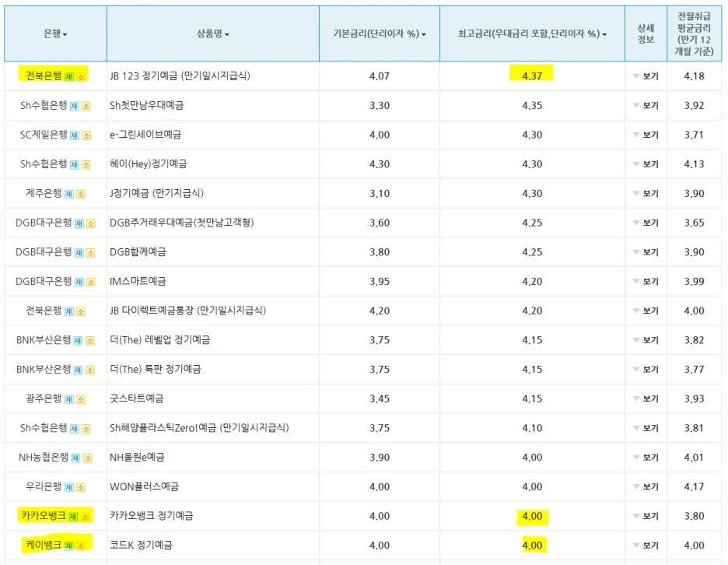Screen dimensions: 728x565
Task: Click 재 badge in 헤이(Hey)정기예금 row
Action: coord(75,164)
